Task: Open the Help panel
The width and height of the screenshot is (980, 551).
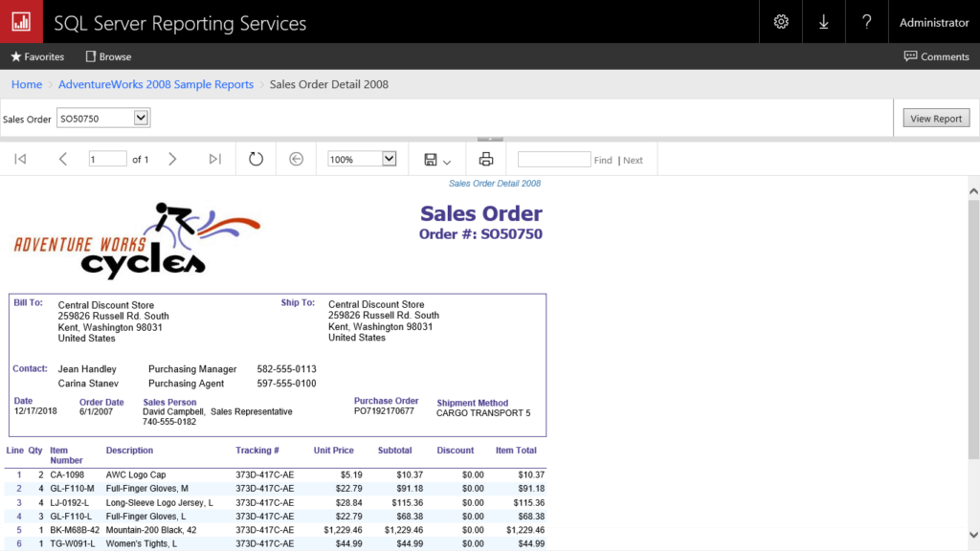Action: pyautogui.click(x=866, y=21)
